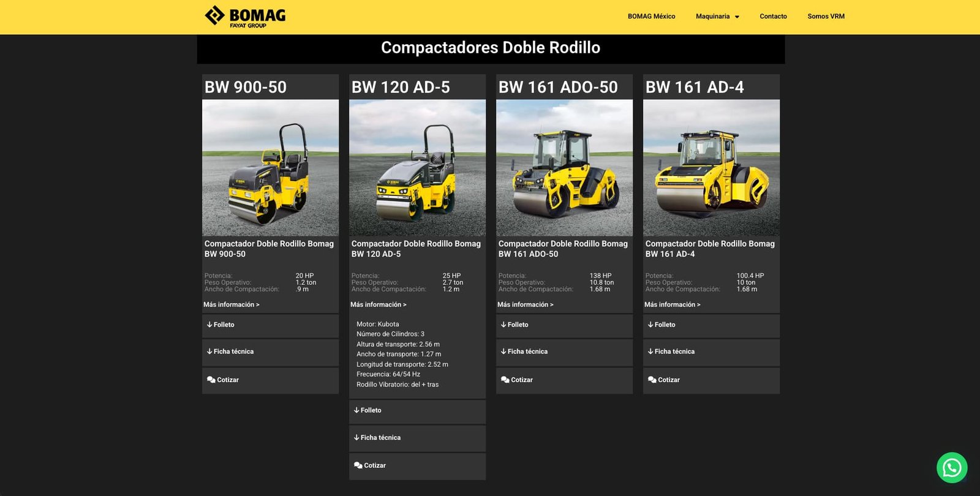Open BW 900-50 product photo
Viewport: 980px width, 496px height.
(270, 168)
